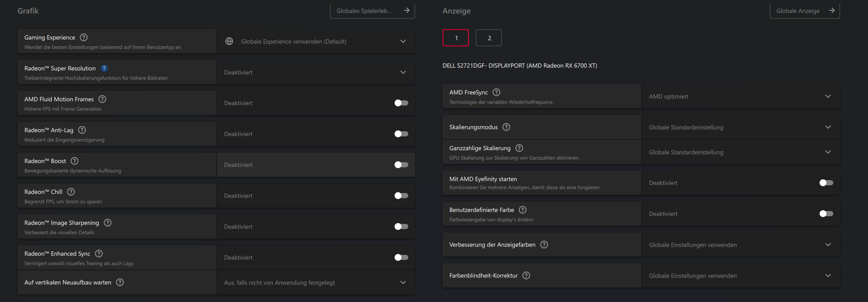Click the DELL S2721DGF display name
The image size is (868, 302).
pyautogui.click(x=520, y=66)
